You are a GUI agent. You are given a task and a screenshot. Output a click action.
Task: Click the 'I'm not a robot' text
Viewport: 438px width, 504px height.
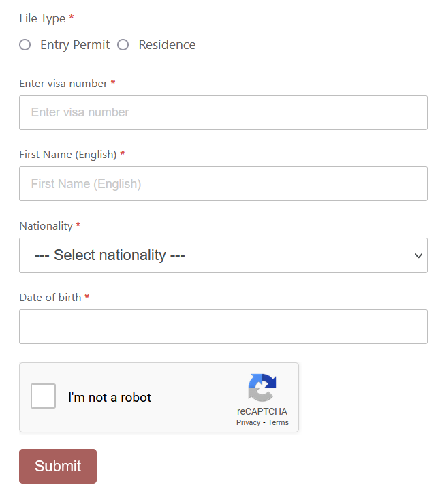(110, 398)
